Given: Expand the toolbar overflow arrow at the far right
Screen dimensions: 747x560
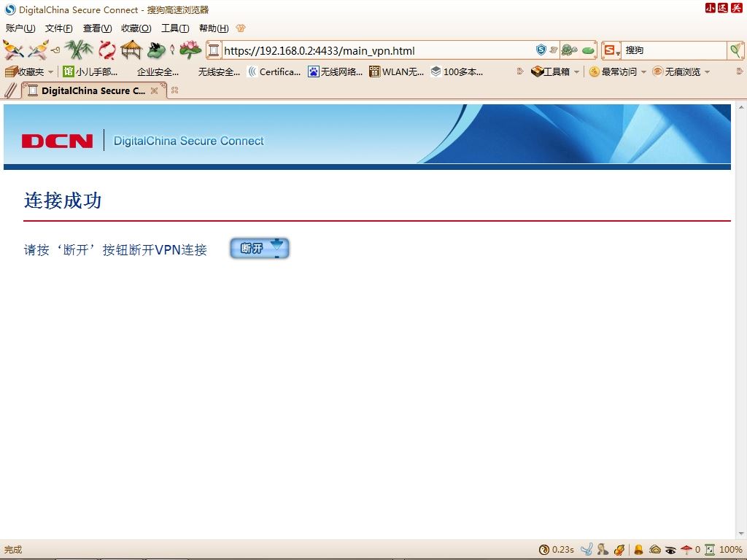Looking at the screenshot, I should click(x=740, y=71).
